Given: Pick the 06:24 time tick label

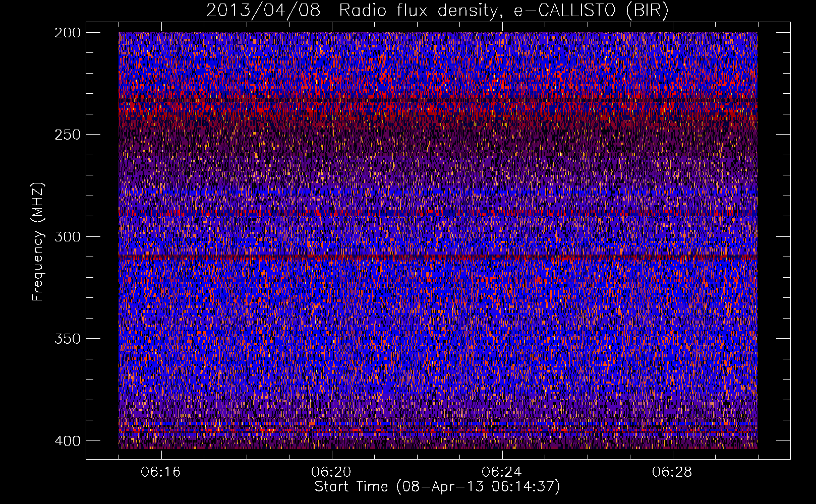Looking at the screenshot, I should [502, 472].
